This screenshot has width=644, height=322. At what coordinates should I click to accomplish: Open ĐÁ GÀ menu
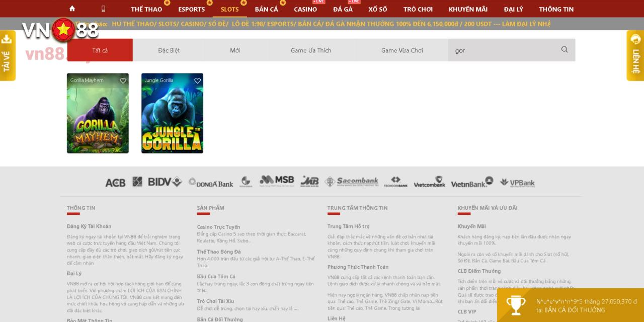(343, 9)
